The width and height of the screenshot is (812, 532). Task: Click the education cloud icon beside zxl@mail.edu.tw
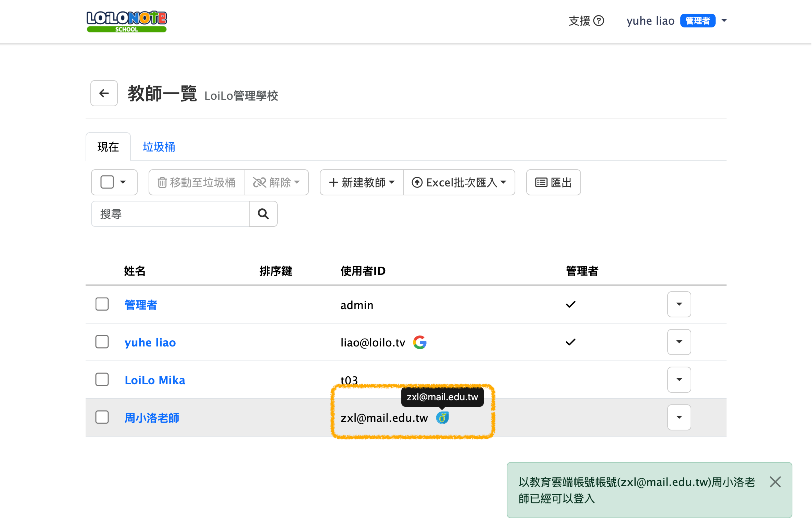[x=442, y=418]
